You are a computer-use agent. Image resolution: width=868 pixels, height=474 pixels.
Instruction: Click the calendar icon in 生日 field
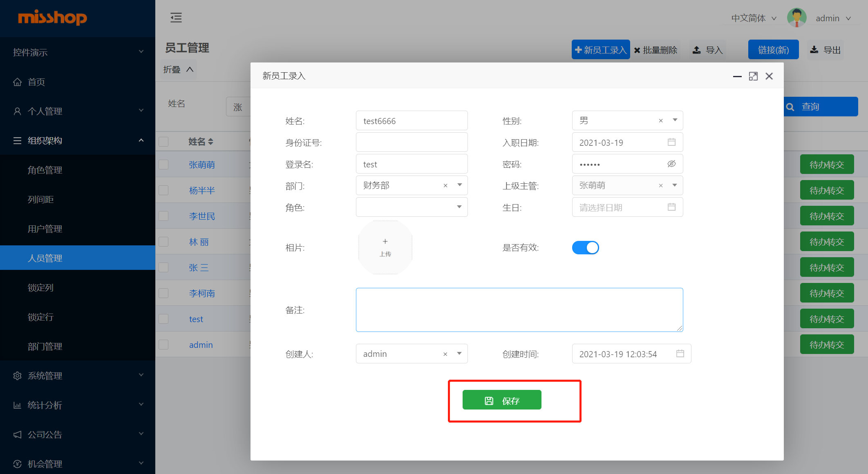(x=671, y=207)
